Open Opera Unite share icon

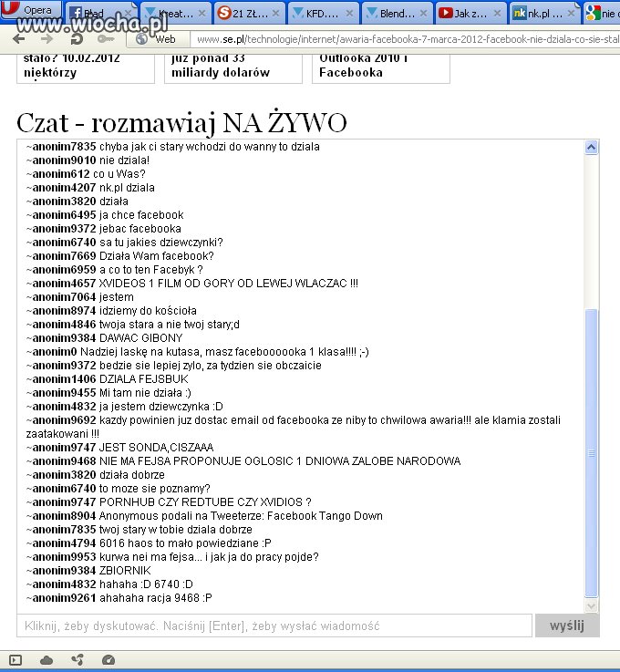tap(77, 660)
